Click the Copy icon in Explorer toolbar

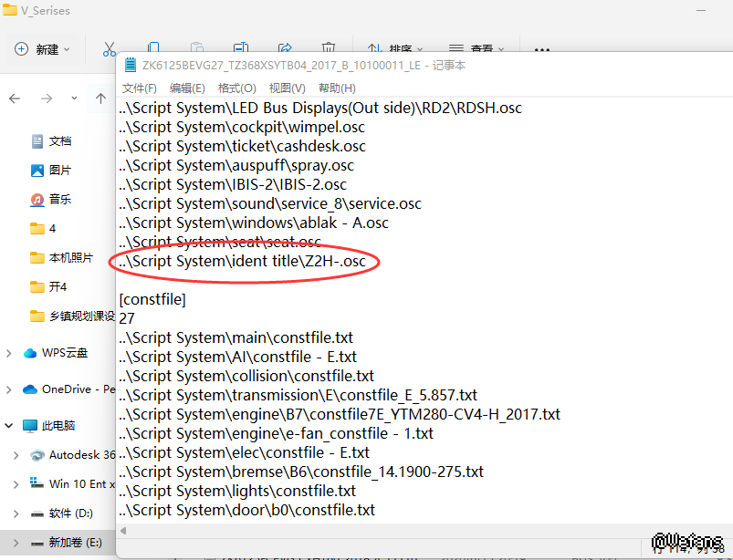click(152, 46)
